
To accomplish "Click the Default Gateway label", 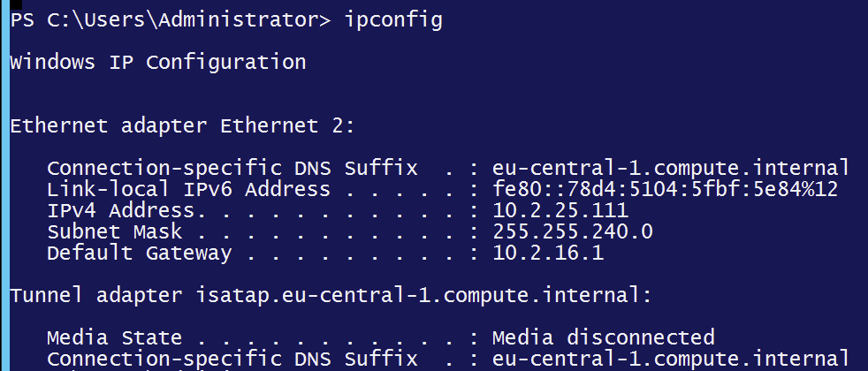I will pyautogui.click(x=139, y=254).
